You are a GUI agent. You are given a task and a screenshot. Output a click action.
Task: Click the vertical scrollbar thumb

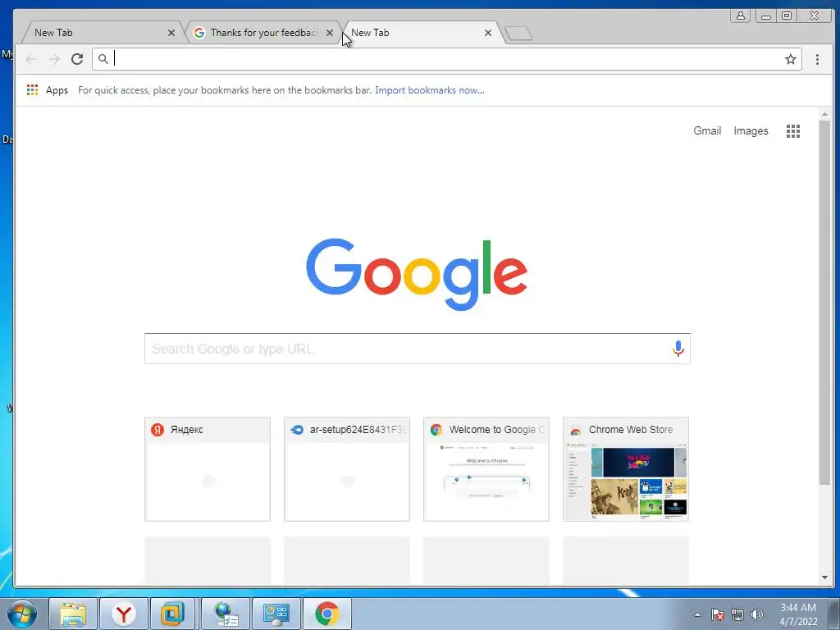pos(824,303)
